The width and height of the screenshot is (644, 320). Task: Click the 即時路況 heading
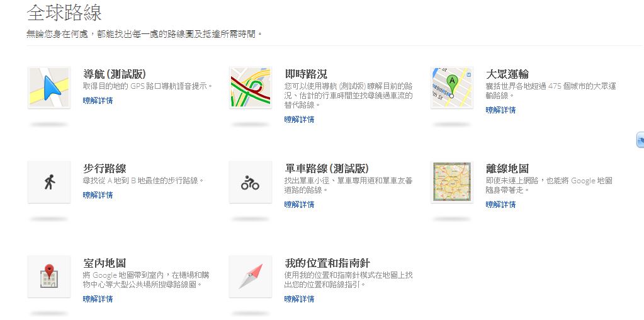tap(306, 74)
